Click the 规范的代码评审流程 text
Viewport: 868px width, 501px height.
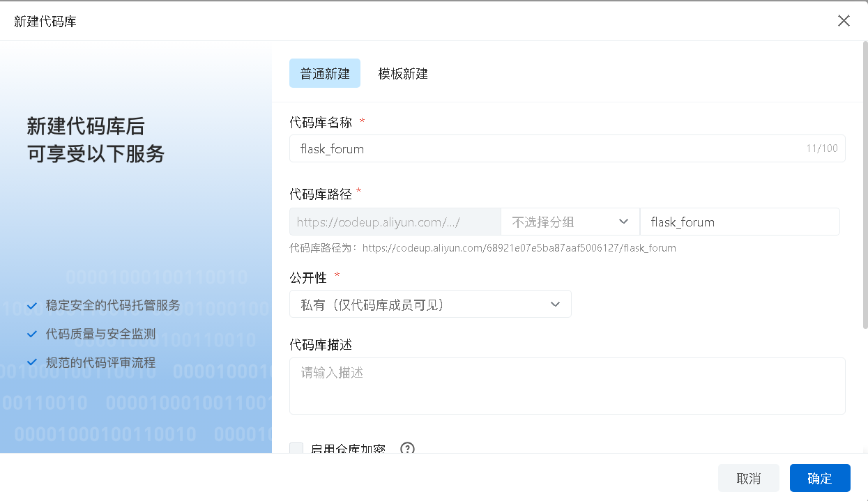click(100, 362)
